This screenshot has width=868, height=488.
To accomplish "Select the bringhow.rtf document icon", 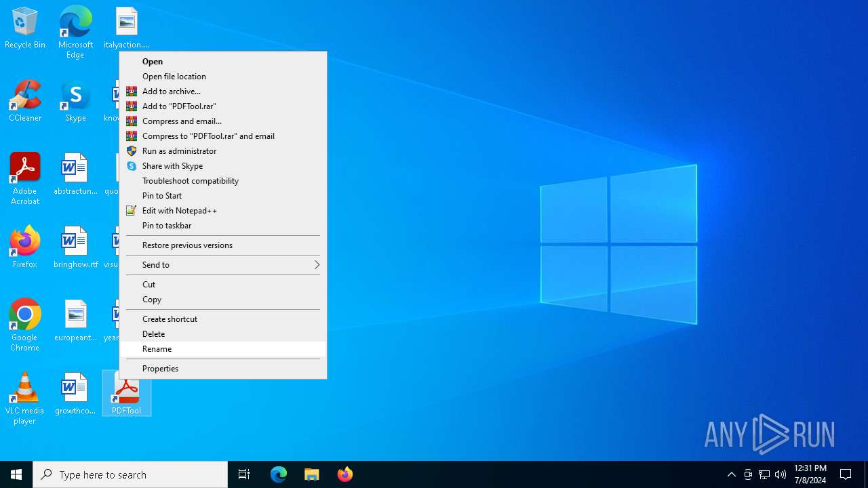I will [x=75, y=247].
